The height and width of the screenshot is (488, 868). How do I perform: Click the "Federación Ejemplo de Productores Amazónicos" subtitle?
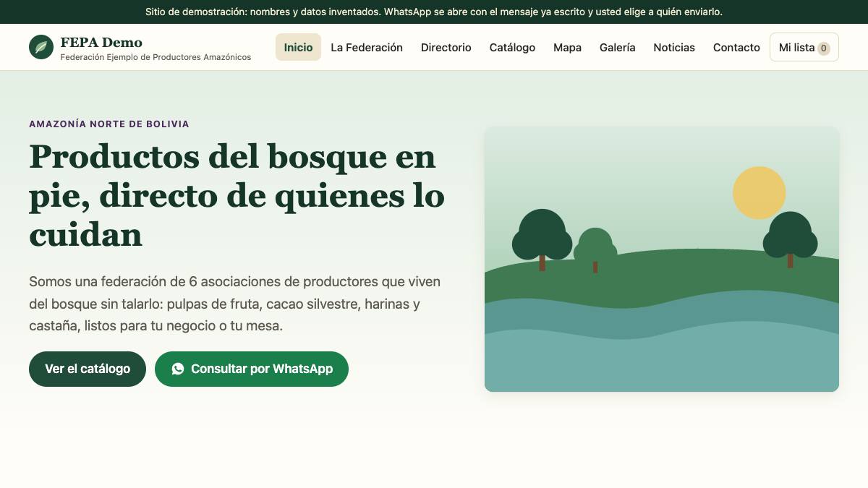point(156,57)
